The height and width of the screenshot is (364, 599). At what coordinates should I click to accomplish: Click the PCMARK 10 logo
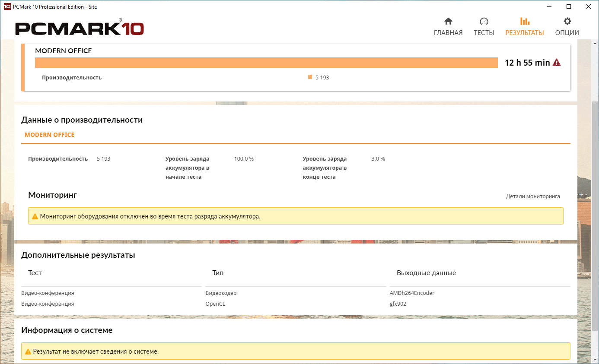coord(80,28)
